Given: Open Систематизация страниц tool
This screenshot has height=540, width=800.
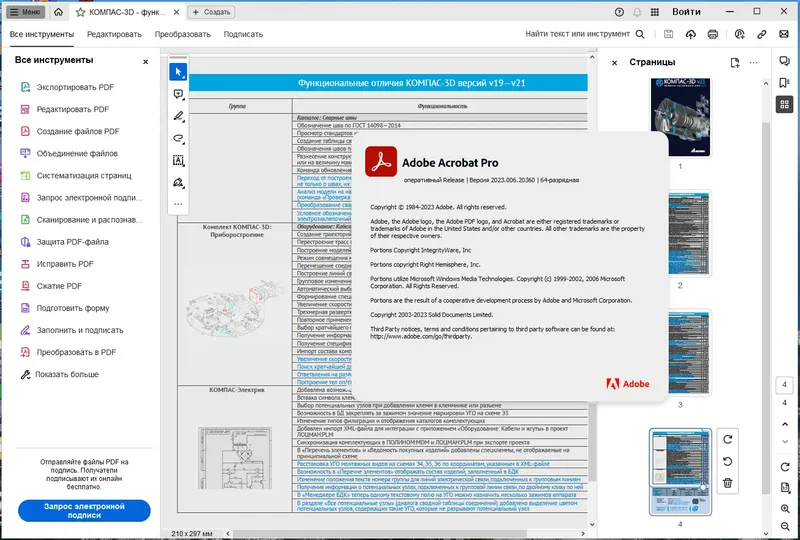Looking at the screenshot, I should [76, 176].
